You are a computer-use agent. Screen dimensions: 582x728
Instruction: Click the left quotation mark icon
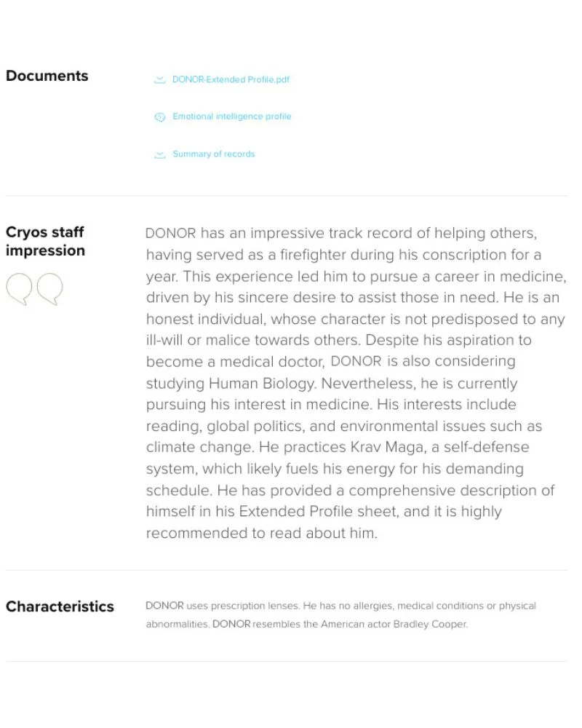point(19,289)
